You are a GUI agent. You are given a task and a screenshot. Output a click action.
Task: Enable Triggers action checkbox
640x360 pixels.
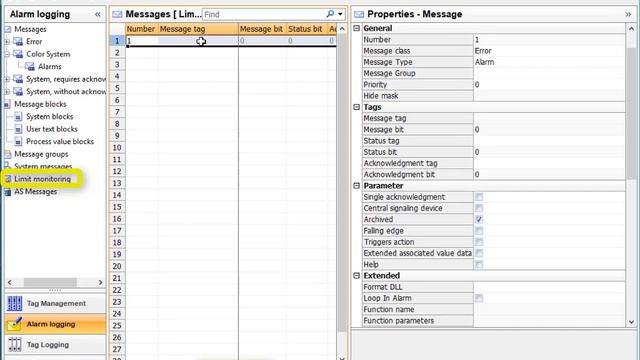pyautogui.click(x=479, y=242)
